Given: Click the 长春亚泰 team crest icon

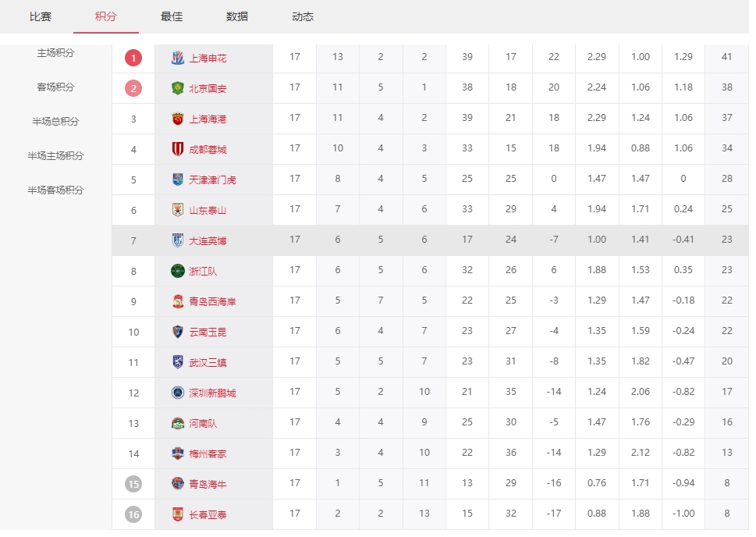Looking at the screenshot, I should click(178, 514).
